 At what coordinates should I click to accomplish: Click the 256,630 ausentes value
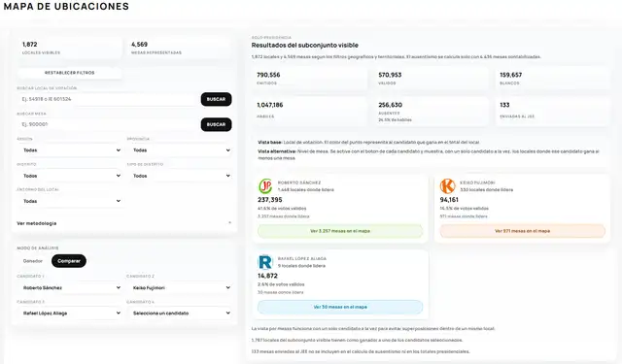tap(390, 105)
